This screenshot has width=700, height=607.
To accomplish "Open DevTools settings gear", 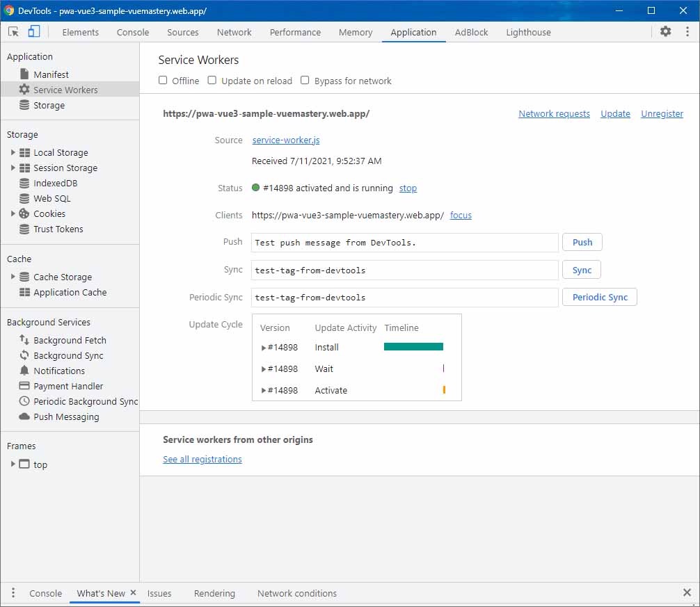I will point(665,31).
